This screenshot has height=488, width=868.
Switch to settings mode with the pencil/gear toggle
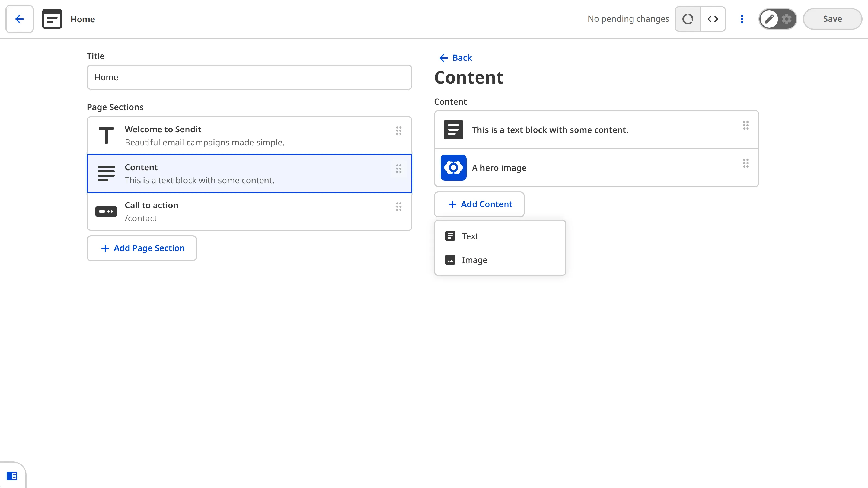coord(786,19)
